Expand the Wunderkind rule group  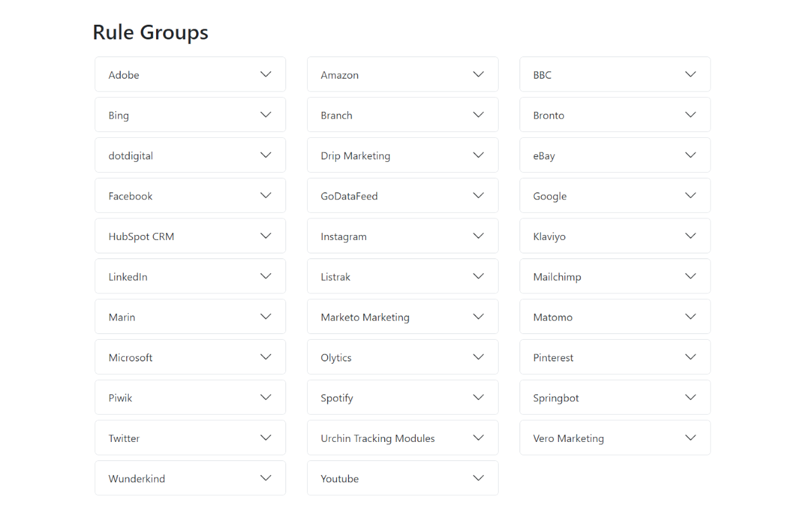266,478
